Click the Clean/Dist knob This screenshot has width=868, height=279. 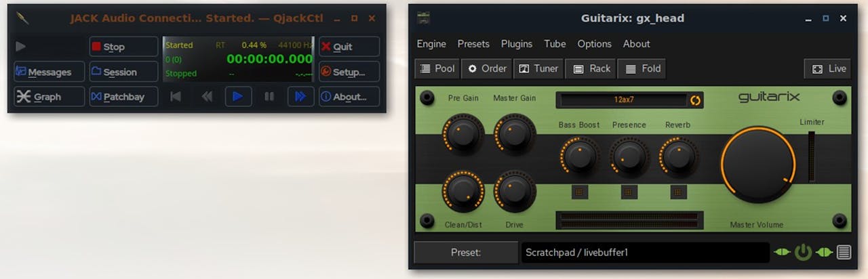pos(463,190)
